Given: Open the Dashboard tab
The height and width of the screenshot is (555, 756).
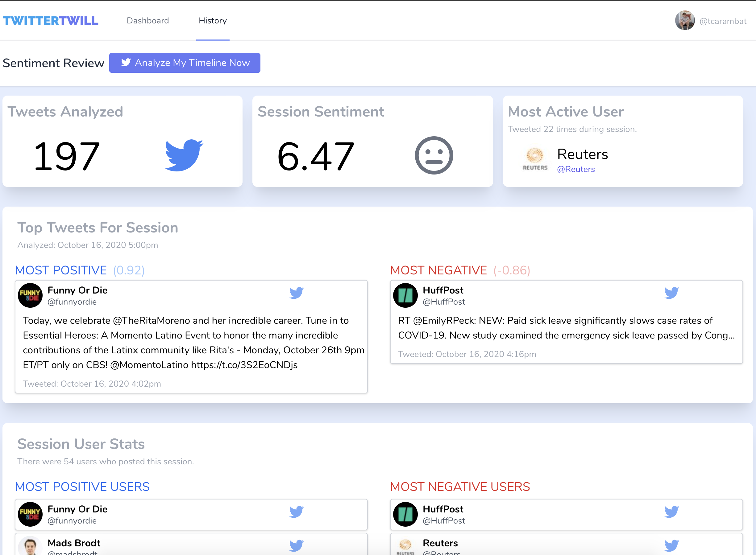Looking at the screenshot, I should 147,20.
